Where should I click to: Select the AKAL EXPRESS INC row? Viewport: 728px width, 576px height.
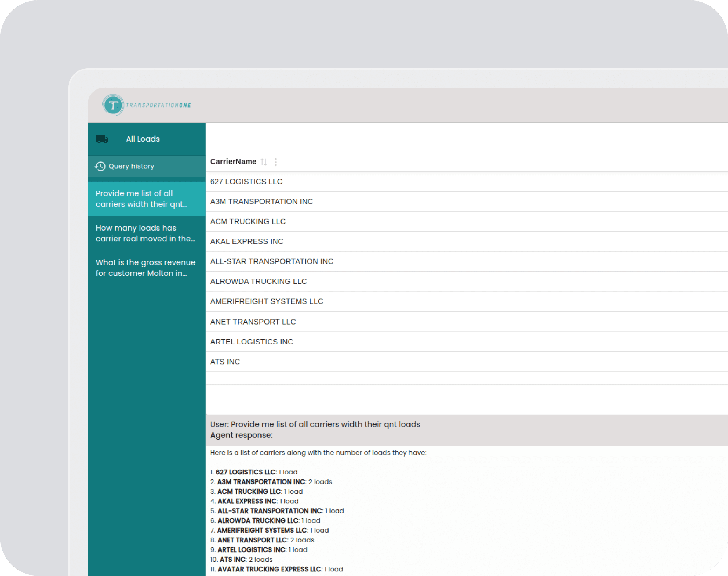(x=246, y=241)
